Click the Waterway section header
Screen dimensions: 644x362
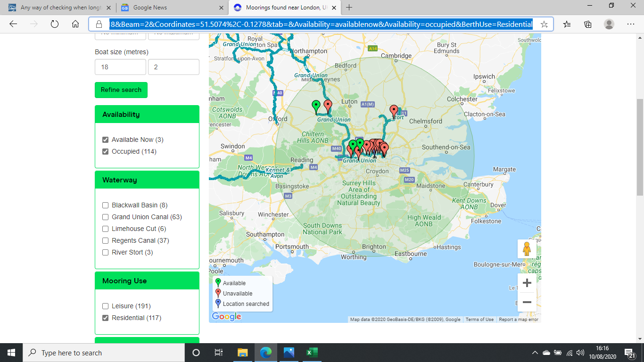coord(147,180)
